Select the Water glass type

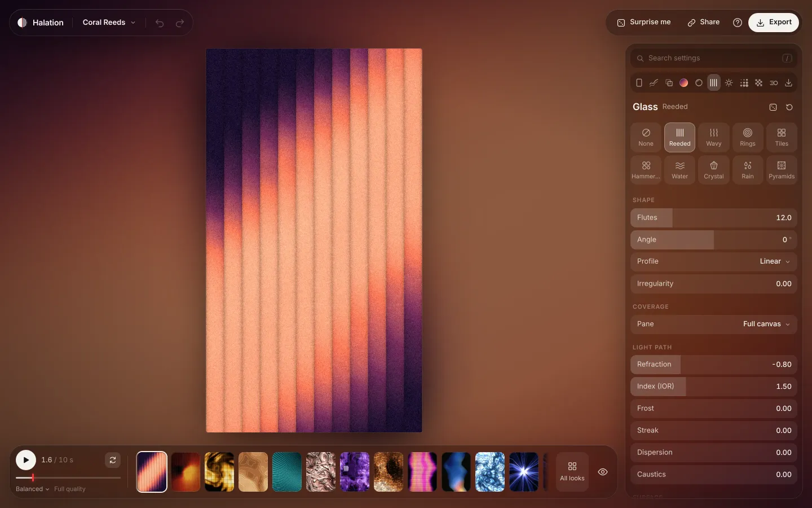point(680,170)
